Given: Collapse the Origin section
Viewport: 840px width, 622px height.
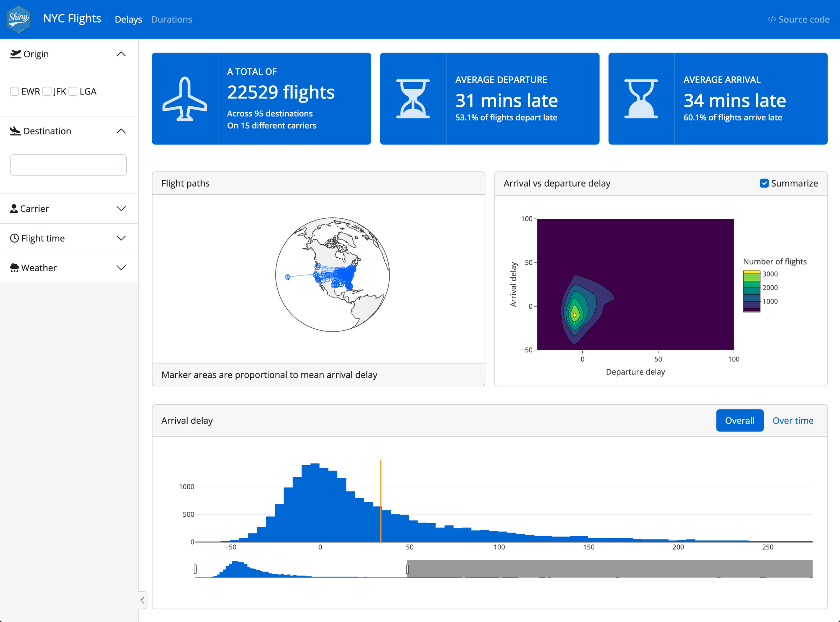Looking at the screenshot, I should point(121,54).
